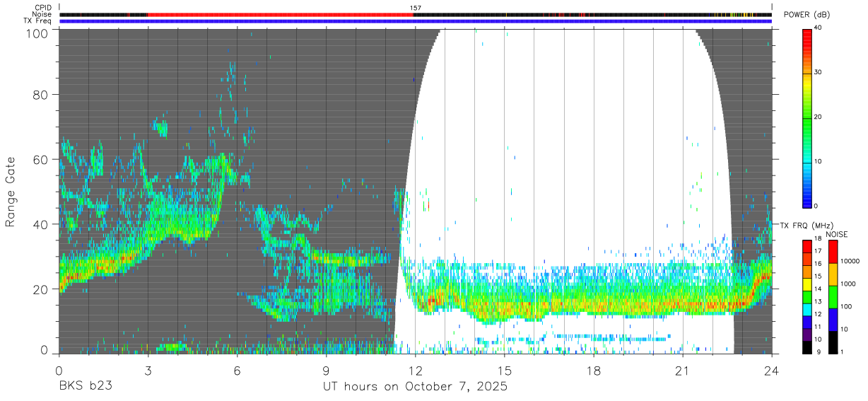This screenshot has width=868, height=401.
Task: Click the 30 tick on the POWER colorbar
Action: tap(819, 73)
